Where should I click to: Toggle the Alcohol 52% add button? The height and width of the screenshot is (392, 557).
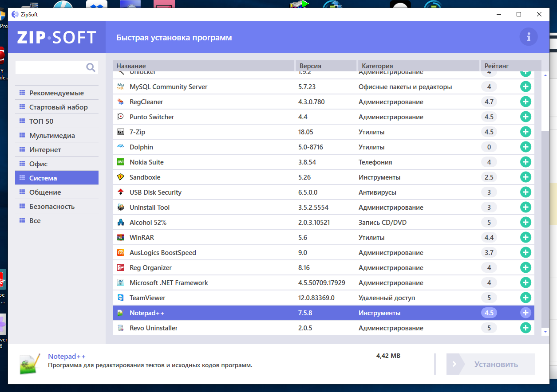click(525, 222)
